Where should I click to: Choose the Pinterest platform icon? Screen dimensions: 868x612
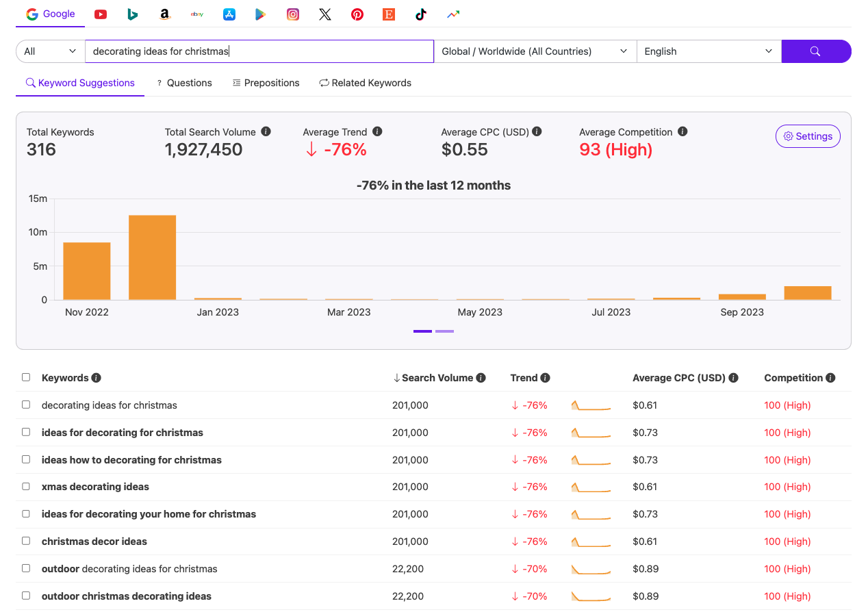(357, 14)
